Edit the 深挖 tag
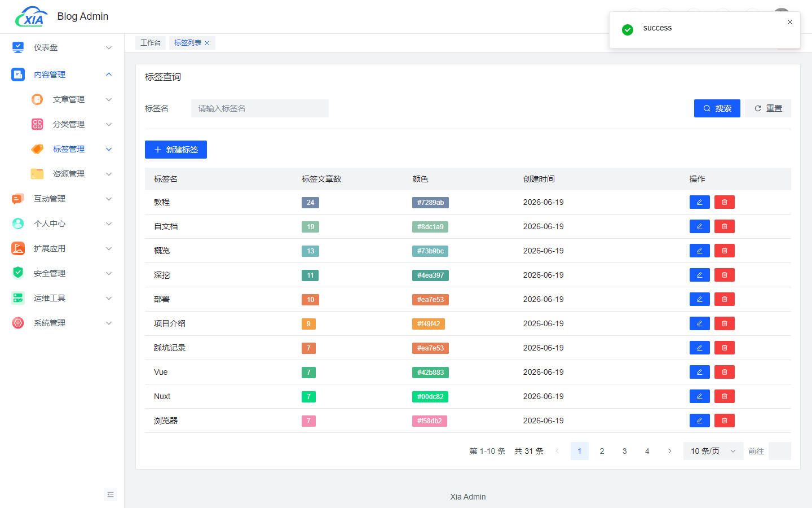 click(700, 275)
